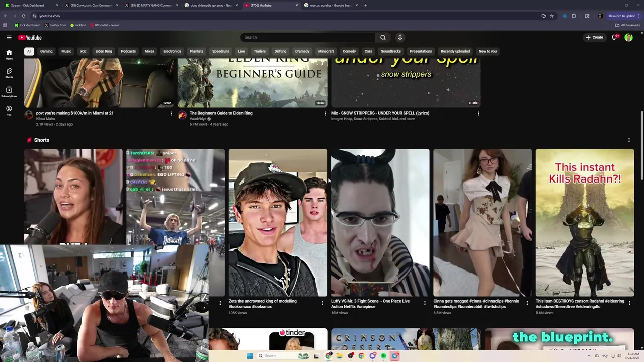This screenshot has width=644, height=362.
Task: Open Snow Strippers Under Your Spell mix thumbnail
Action: (406, 82)
